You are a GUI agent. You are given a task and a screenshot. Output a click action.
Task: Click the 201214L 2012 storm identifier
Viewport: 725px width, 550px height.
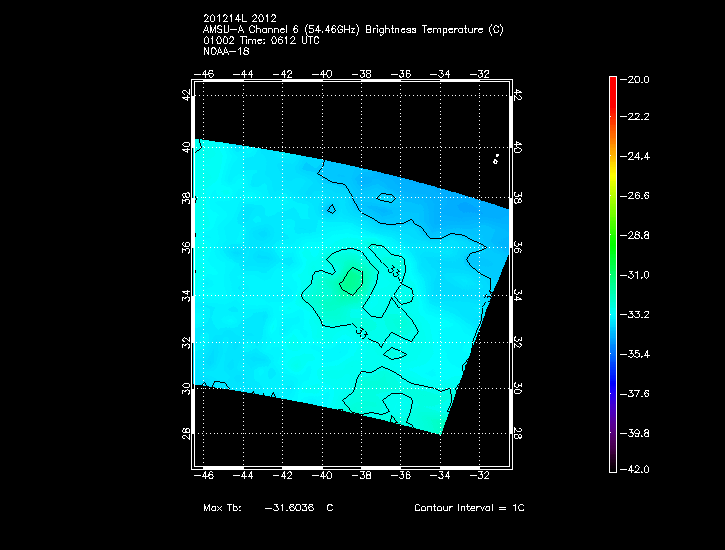click(x=239, y=20)
